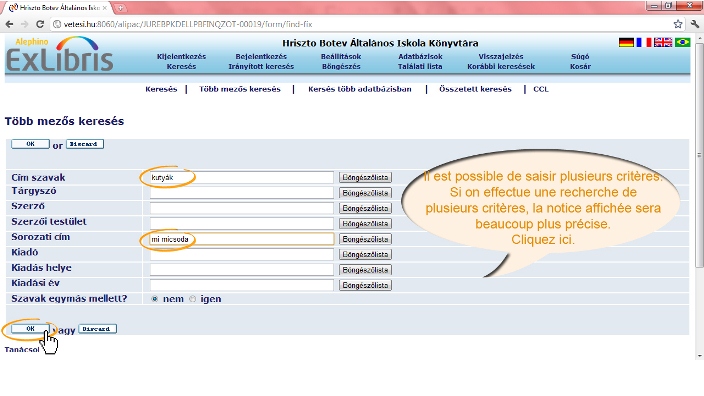Image resolution: width=704 pixels, height=396 pixels.
Task: Close the Hriszto Botev browser tab
Action: tap(105, 8)
